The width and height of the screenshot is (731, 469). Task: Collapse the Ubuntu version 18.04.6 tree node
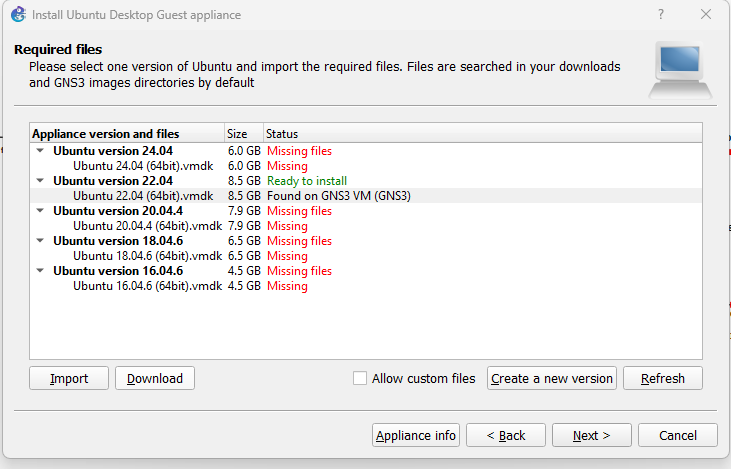40,241
